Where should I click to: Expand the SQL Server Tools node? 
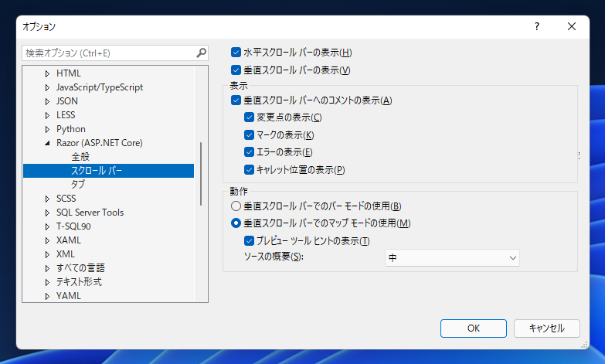point(47,213)
